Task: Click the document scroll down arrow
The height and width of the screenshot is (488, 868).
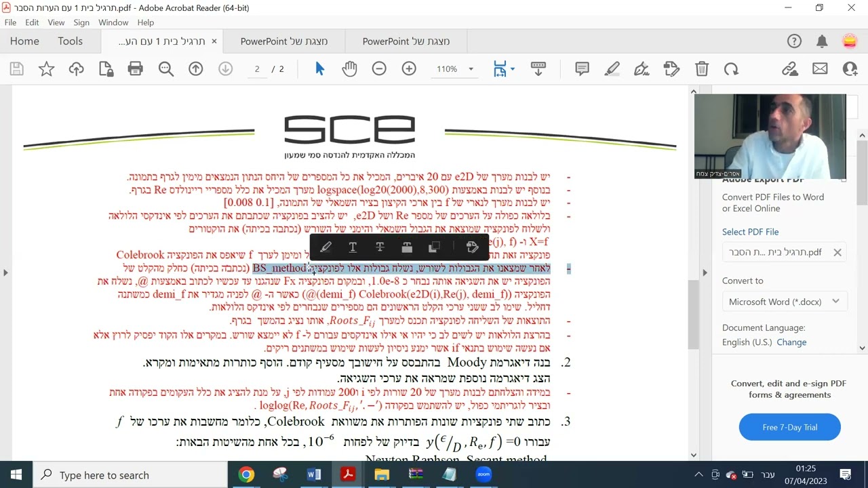Action: click(x=693, y=455)
